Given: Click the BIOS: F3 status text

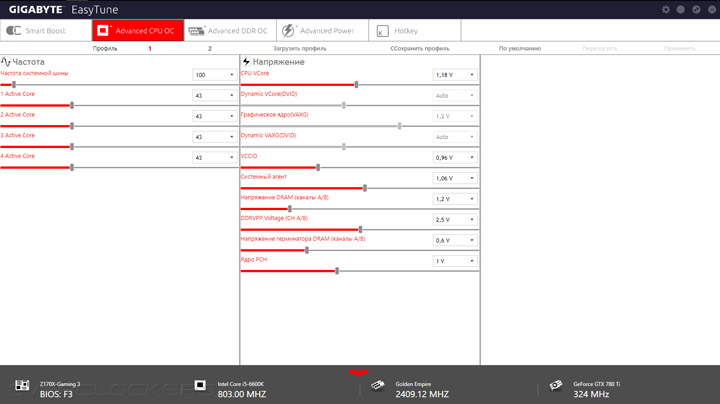Looking at the screenshot, I should pyautogui.click(x=56, y=394).
